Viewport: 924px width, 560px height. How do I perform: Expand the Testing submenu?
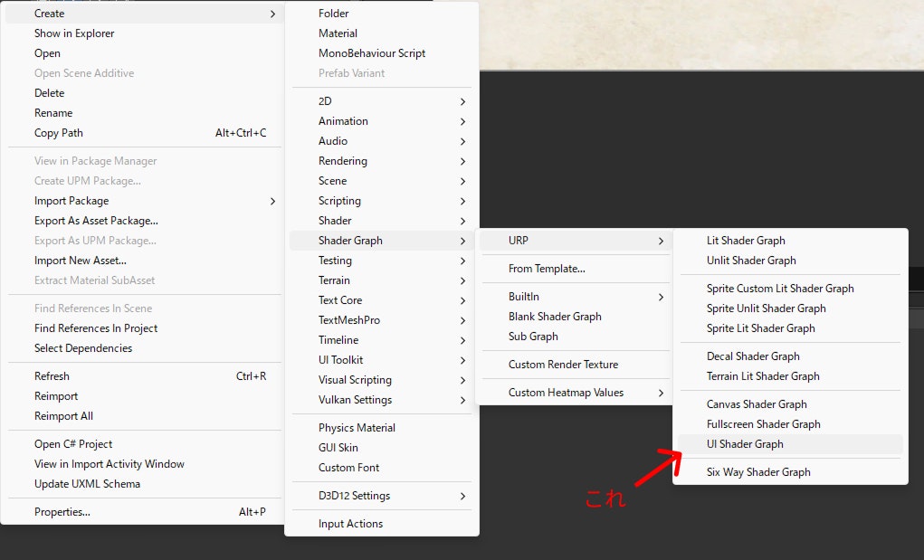tap(381, 261)
